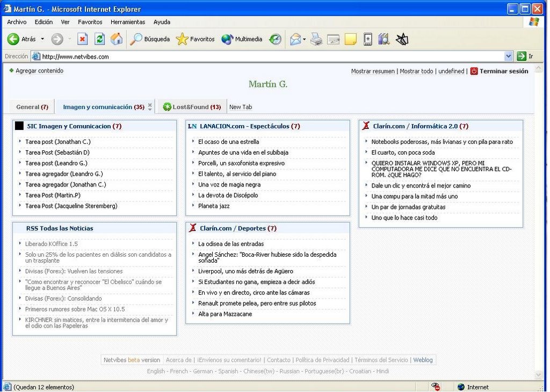Open 'Alta para Mazzacane' headline
This screenshot has width=550, height=392.
point(225,314)
